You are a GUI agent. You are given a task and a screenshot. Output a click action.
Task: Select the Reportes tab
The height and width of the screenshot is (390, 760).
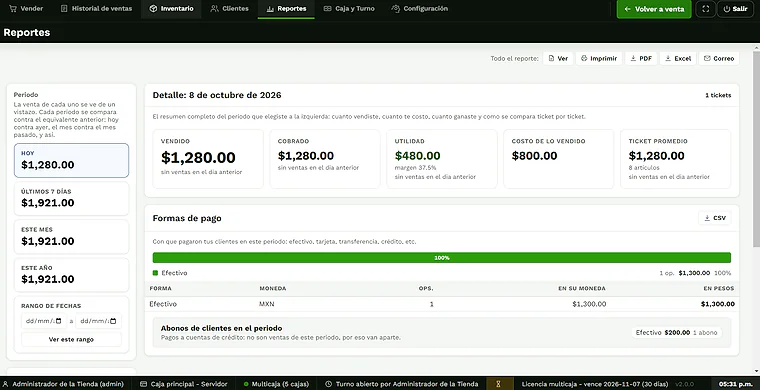pos(286,9)
